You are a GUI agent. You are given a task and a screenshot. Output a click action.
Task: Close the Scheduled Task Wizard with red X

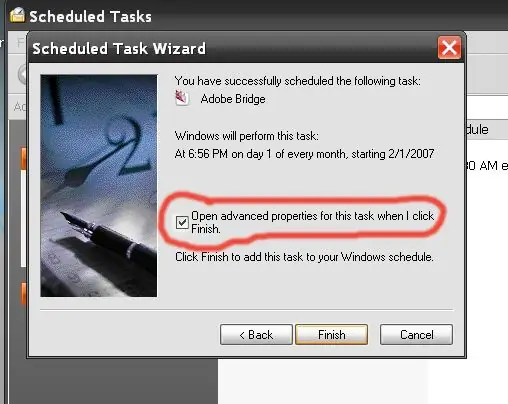click(x=449, y=48)
